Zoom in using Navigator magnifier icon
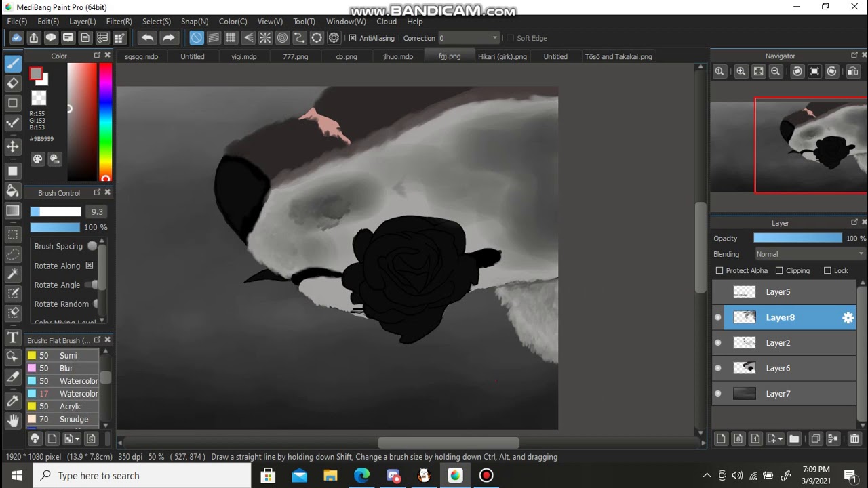Image resolution: width=868 pixels, height=488 pixels. pyautogui.click(x=741, y=71)
